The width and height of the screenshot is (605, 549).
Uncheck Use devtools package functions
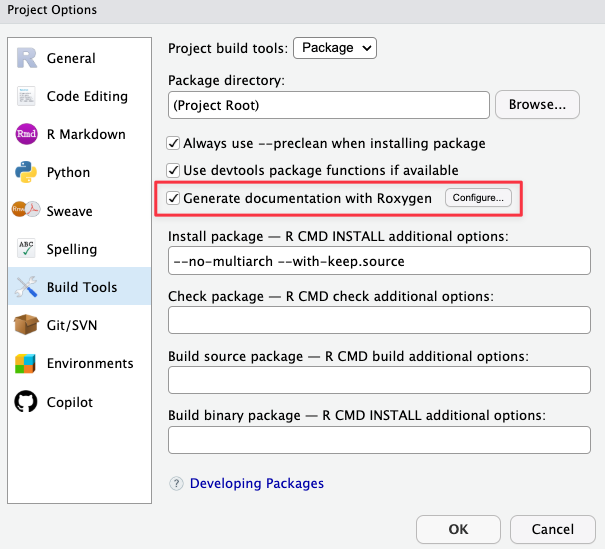[174, 170]
